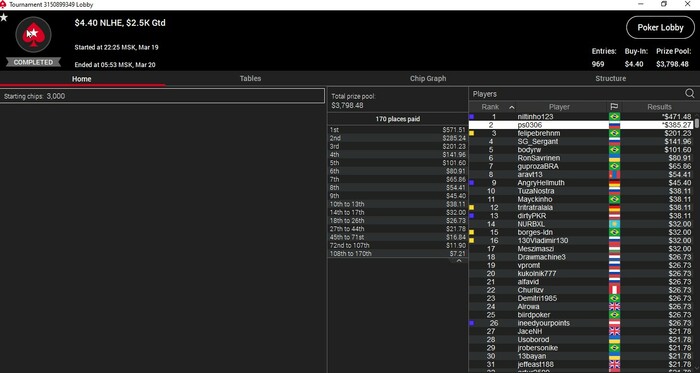Click the 2nd place $285.24 payout row
The image size is (700, 373).
coord(397,138)
